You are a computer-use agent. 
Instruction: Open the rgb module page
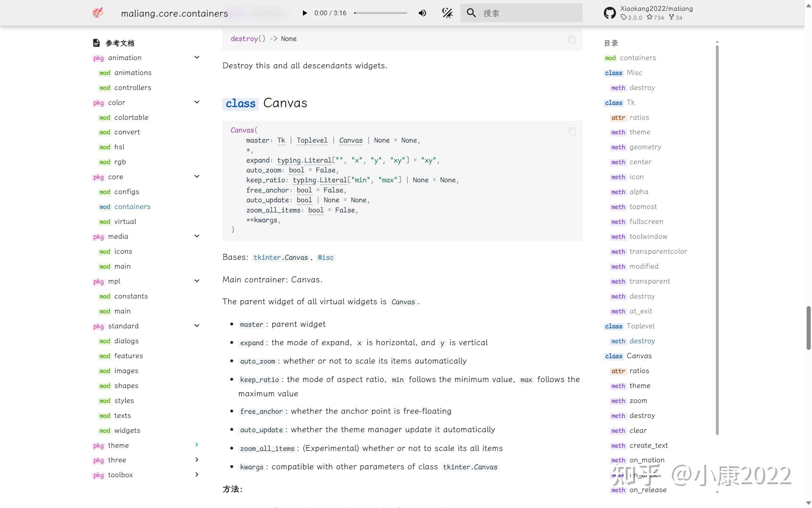pyautogui.click(x=112, y=162)
